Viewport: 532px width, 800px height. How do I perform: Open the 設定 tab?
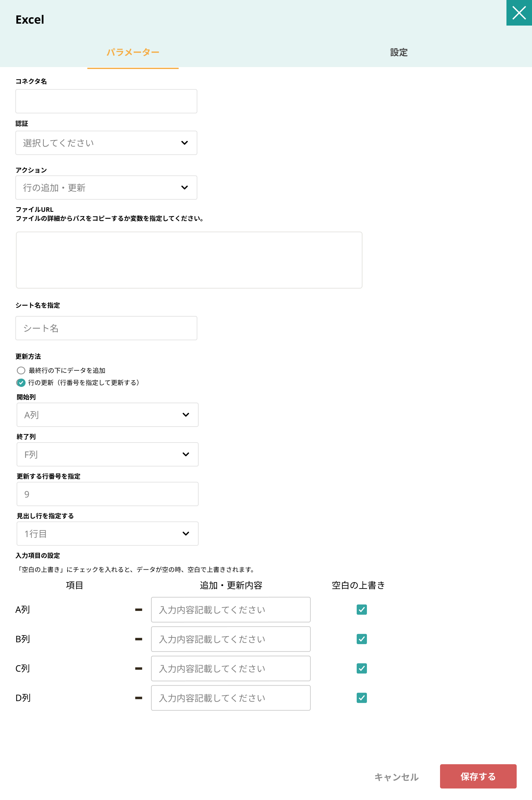[399, 52]
